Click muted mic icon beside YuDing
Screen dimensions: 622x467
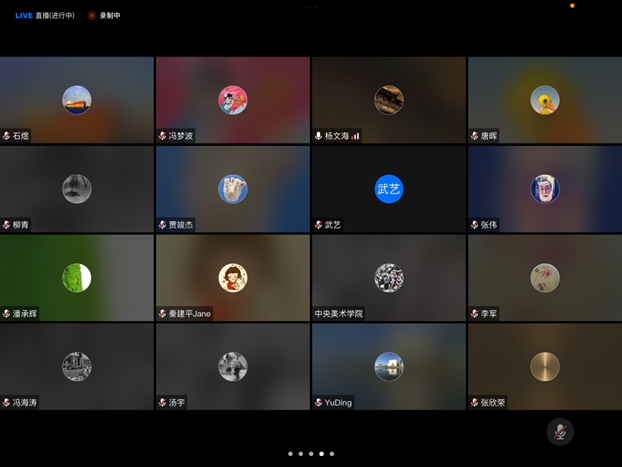318,403
